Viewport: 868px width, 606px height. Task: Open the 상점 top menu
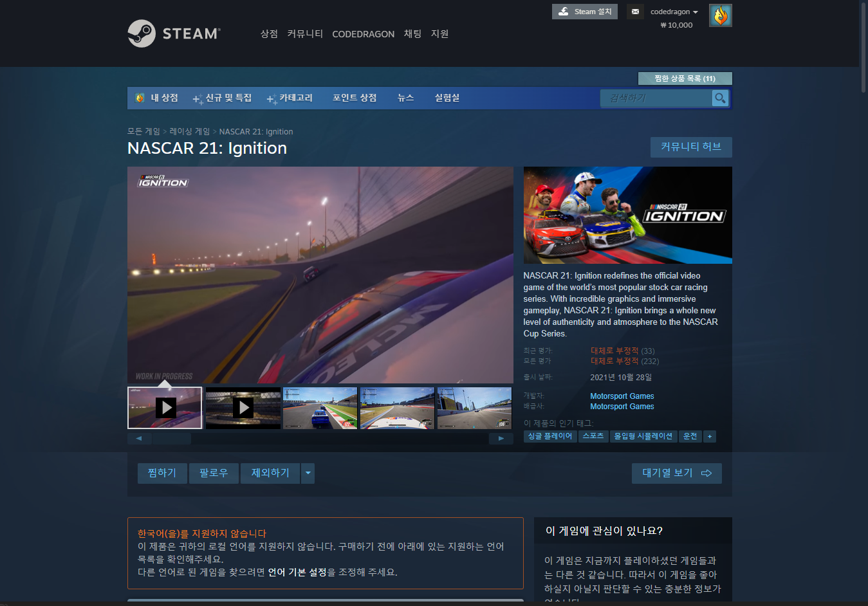269,33
